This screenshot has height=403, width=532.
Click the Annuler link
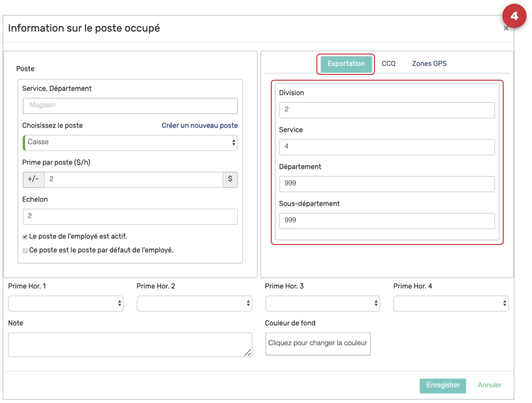(489, 385)
